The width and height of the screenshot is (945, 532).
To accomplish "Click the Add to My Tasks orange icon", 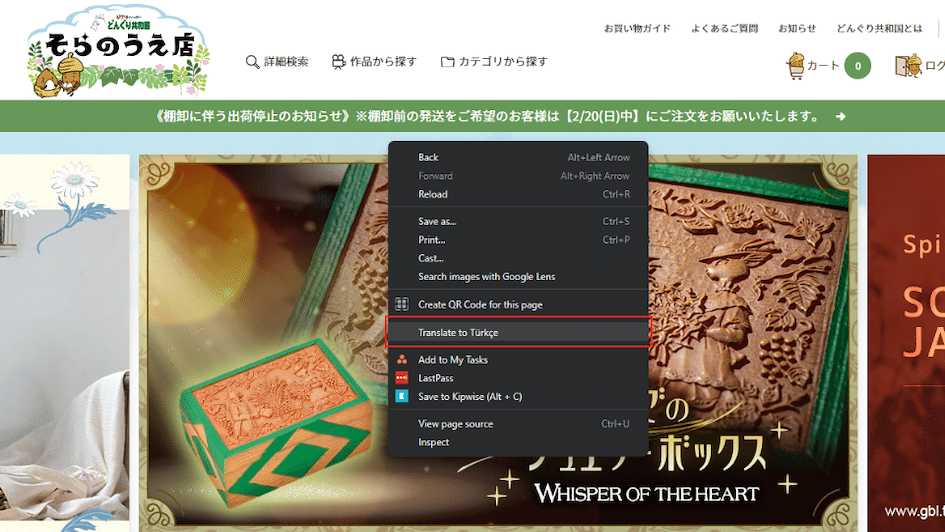I will [401, 360].
